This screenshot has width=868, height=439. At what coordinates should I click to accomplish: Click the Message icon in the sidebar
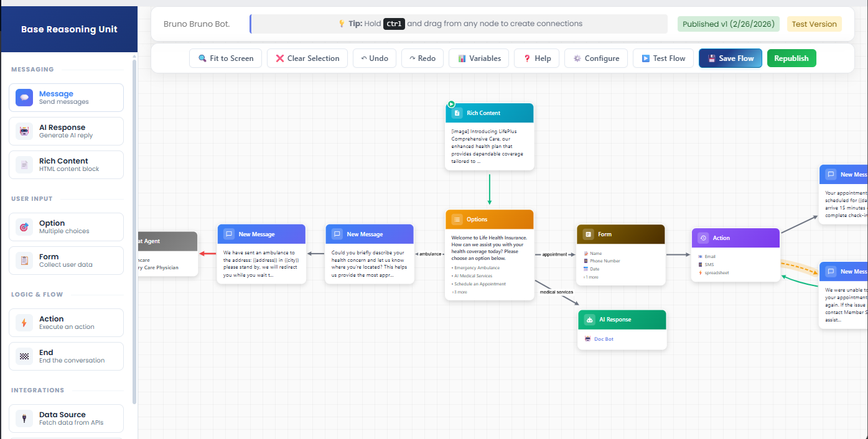tap(24, 98)
